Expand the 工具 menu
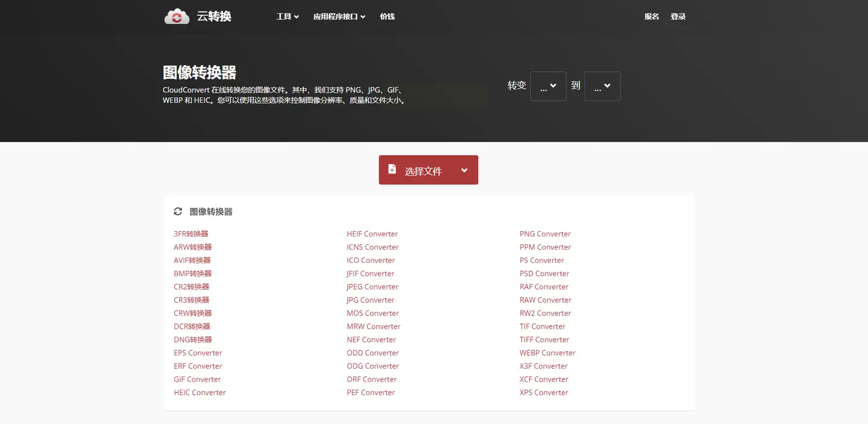Image resolution: width=868 pixels, height=424 pixels. coord(288,17)
